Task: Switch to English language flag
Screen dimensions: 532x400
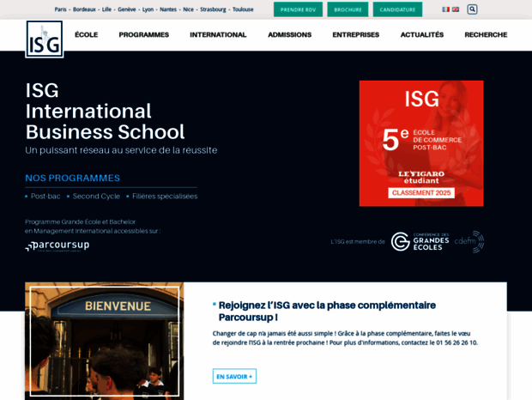Action: click(x=456, y=9)
